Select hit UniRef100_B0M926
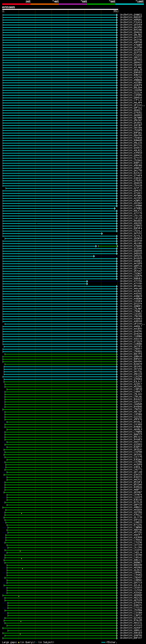 (x=131, y=487)
